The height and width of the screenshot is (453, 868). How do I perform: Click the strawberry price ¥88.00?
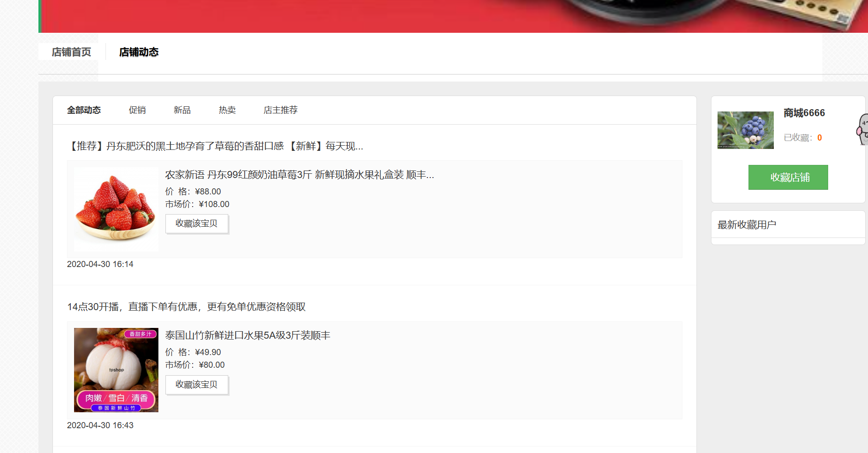tap(208, 192)
